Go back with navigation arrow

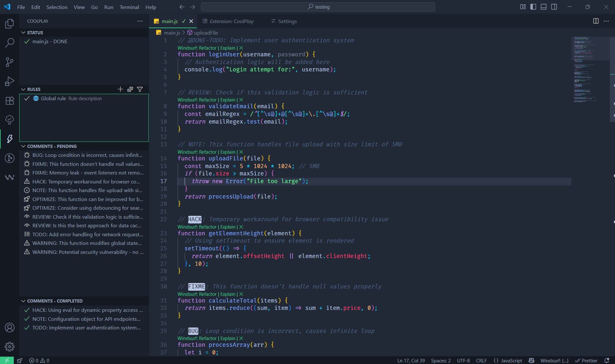pyautogui.click(x=182, y=7)
